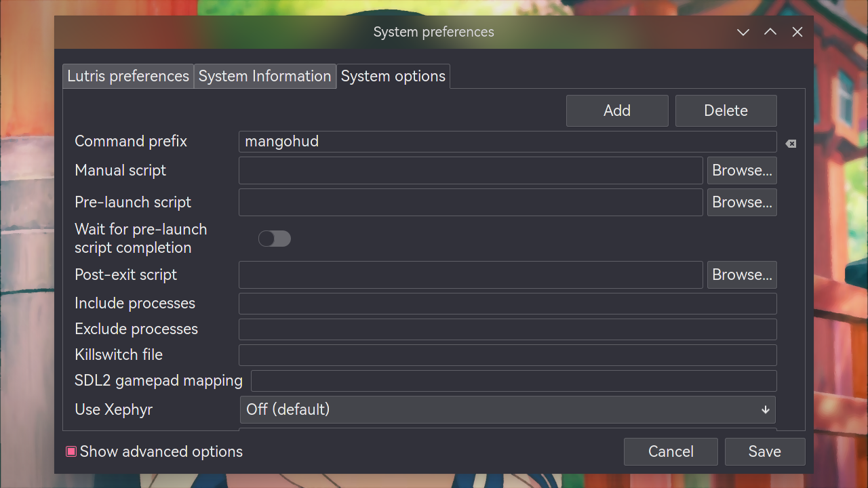The height and width of the screenshot is (488, 868).
Task: Click the SDL2 gamepad mapping field
Action: 513,381
